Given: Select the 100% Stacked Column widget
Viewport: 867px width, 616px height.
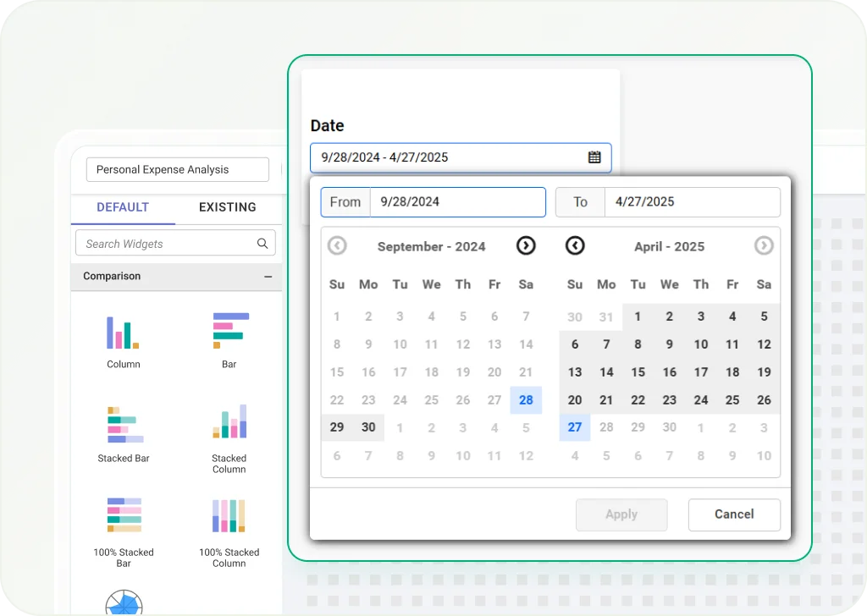Looking at the screenshot, I should (229, 515).
